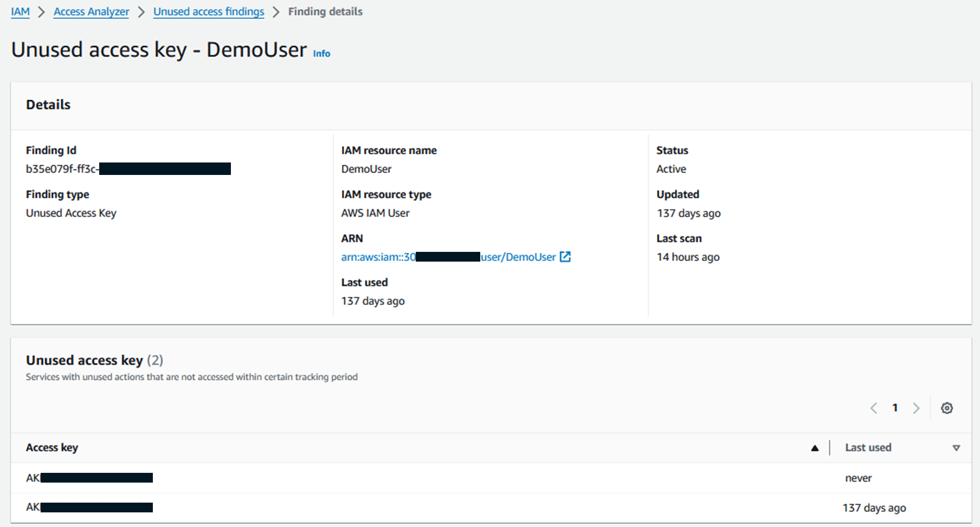Click the next page chevron

coord(916,408)
